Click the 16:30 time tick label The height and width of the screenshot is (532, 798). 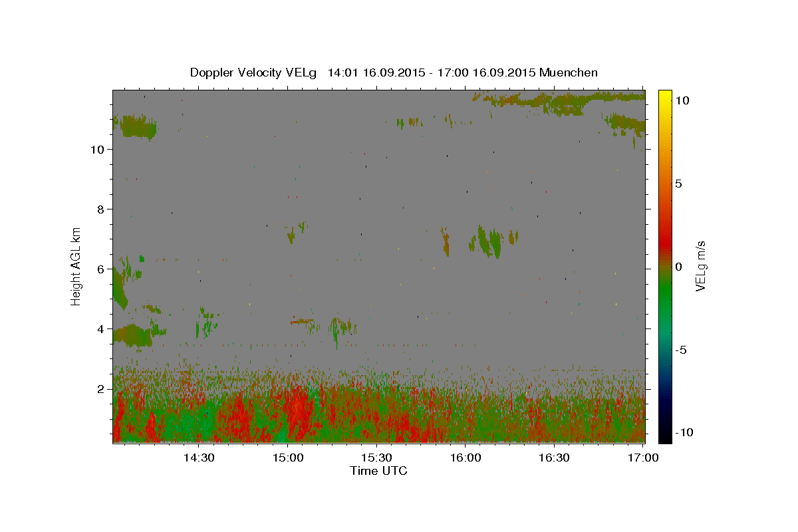point(555,458)
